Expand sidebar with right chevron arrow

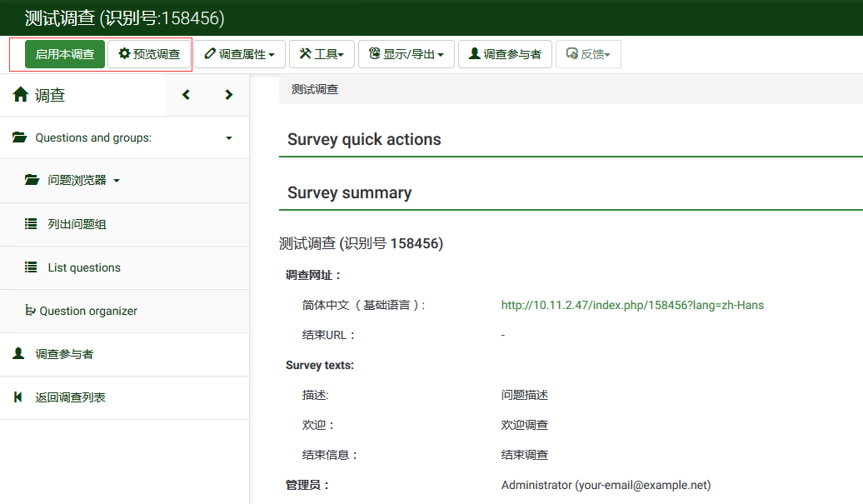(228, 95)
